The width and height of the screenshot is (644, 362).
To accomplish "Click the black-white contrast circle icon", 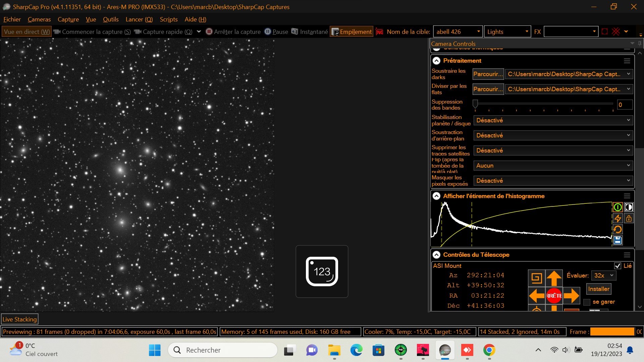I will coord(629,207).
